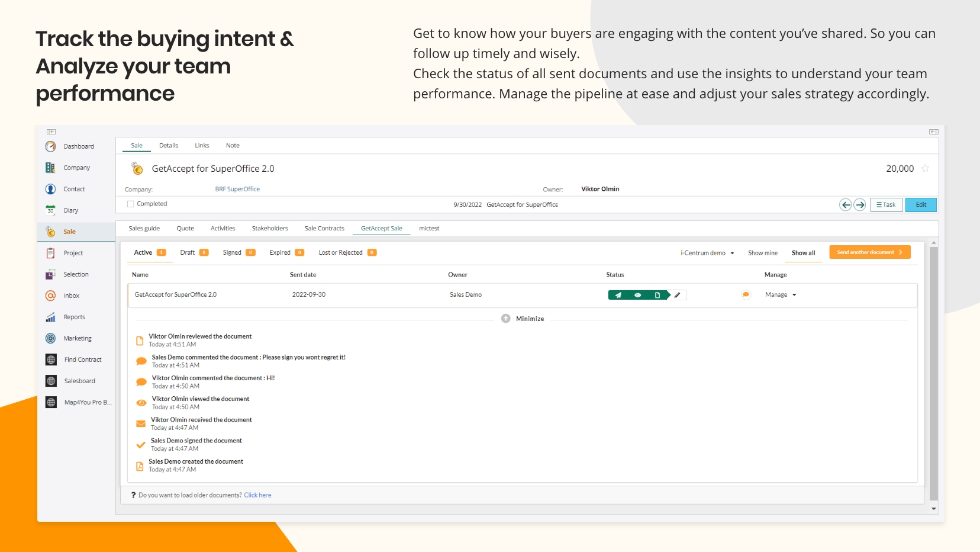Open the Salesboard globe icon
Image resolution: width=980 pixels, height=552 pixels.
[x=51, y=381]
